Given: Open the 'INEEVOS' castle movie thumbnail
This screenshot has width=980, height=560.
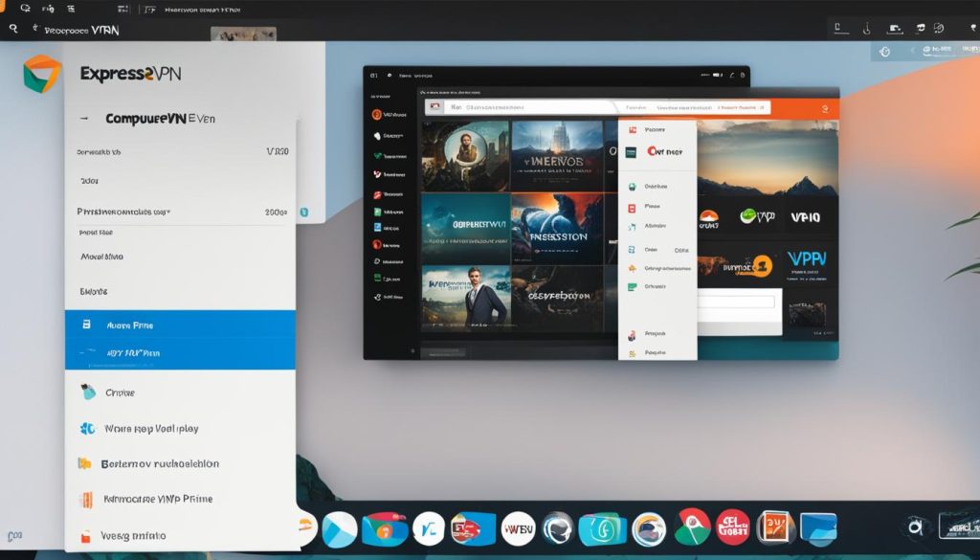Looking at the screenshot, I should click(556, 156).
